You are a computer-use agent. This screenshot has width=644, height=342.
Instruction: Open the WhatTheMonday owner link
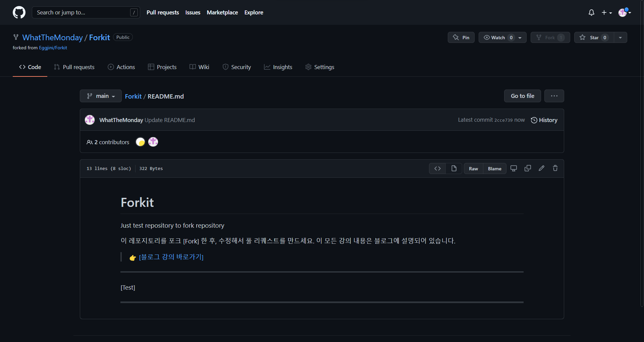pyautogui.click(x=53, y=37)
